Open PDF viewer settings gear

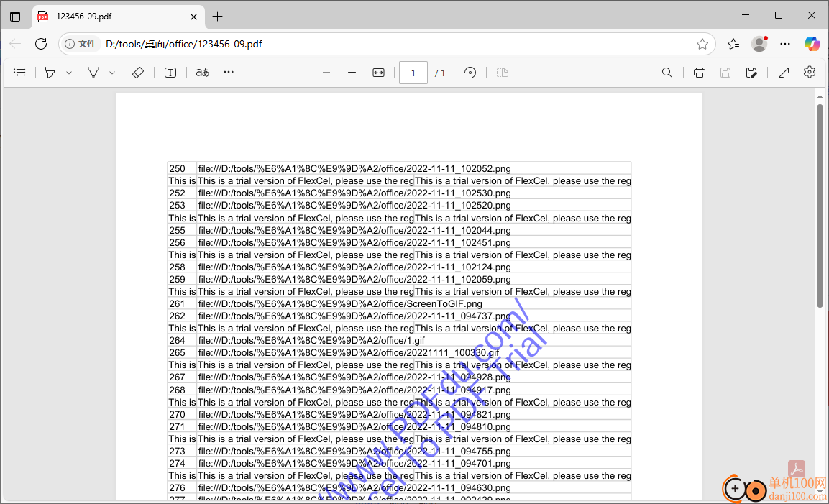point(810,73)
